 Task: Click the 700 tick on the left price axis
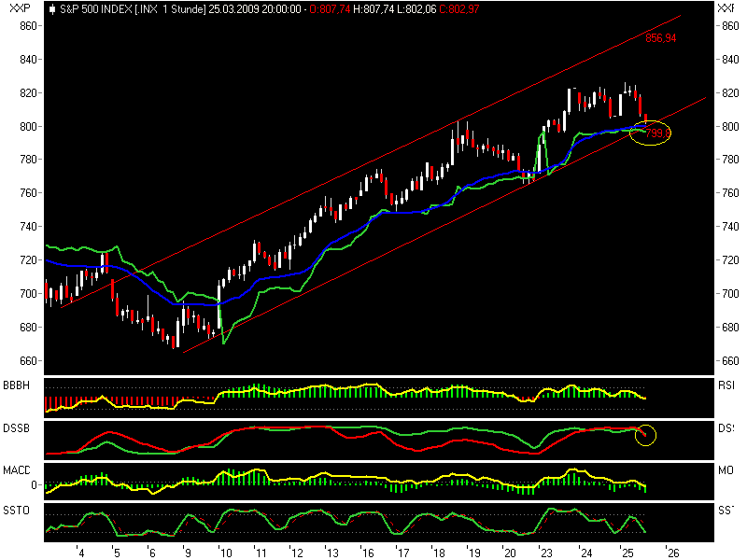28,294
